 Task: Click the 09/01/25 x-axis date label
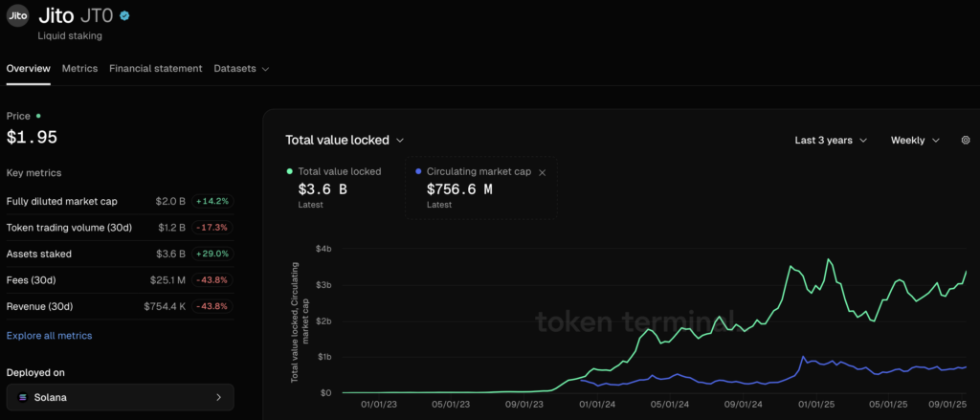pyautogui.click(x=948, y=405)
